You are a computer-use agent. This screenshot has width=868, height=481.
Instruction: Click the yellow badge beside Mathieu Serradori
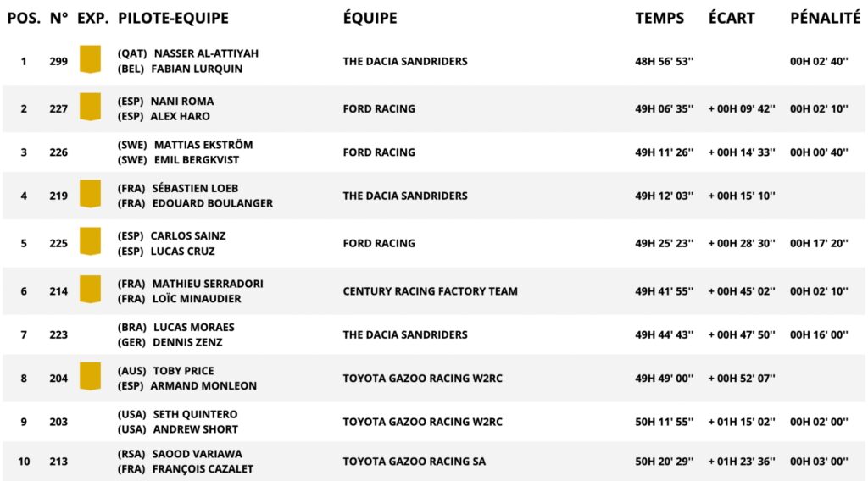[x=90, y=290]
